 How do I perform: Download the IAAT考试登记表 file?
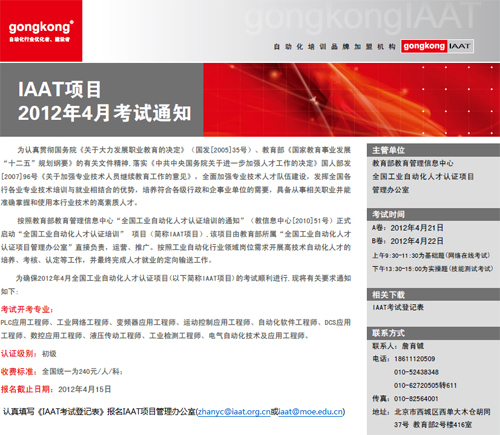(398, 307)
